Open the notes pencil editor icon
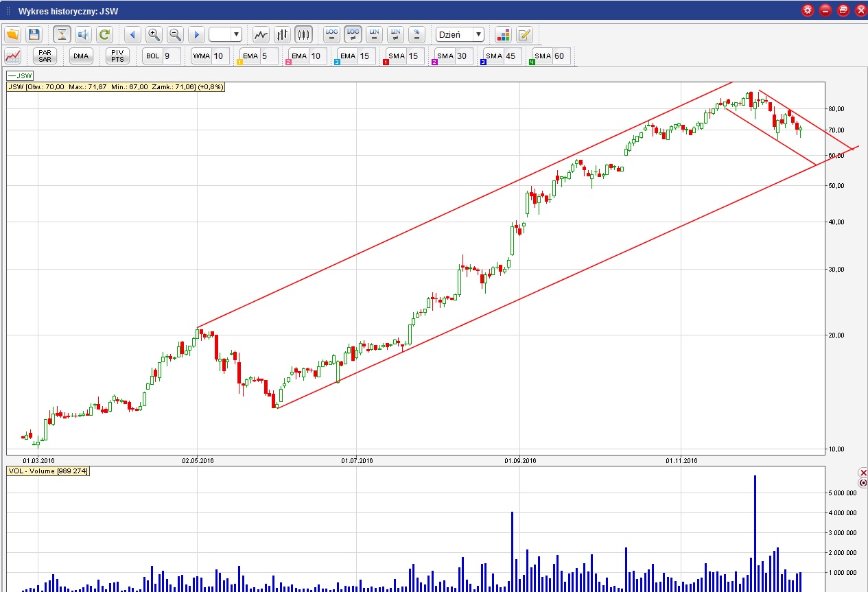 (x=524, y=34)
